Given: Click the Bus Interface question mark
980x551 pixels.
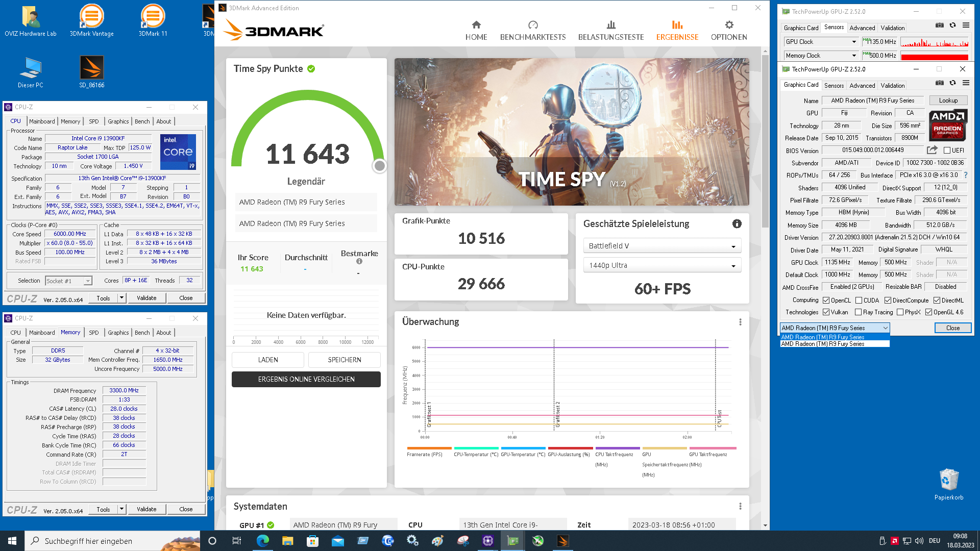Looking at the screenshot, I should [965, 175].
